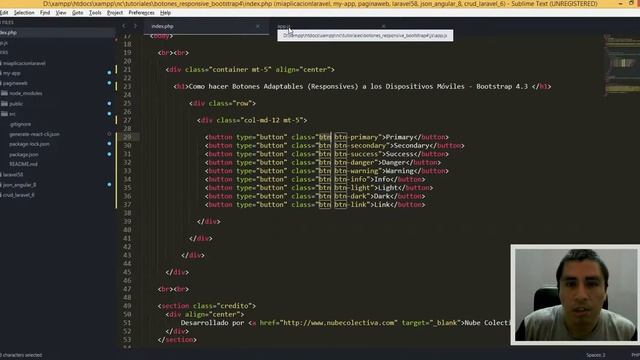Open generate-react-cli.json in sidebar
This screenshot has width=640, height=360.
(34, 134)
